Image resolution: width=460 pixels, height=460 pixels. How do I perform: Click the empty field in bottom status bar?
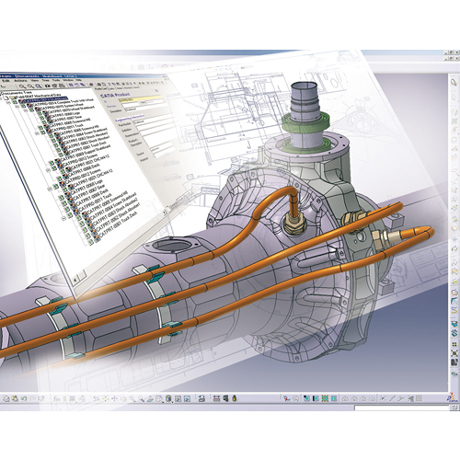point(401,408)
